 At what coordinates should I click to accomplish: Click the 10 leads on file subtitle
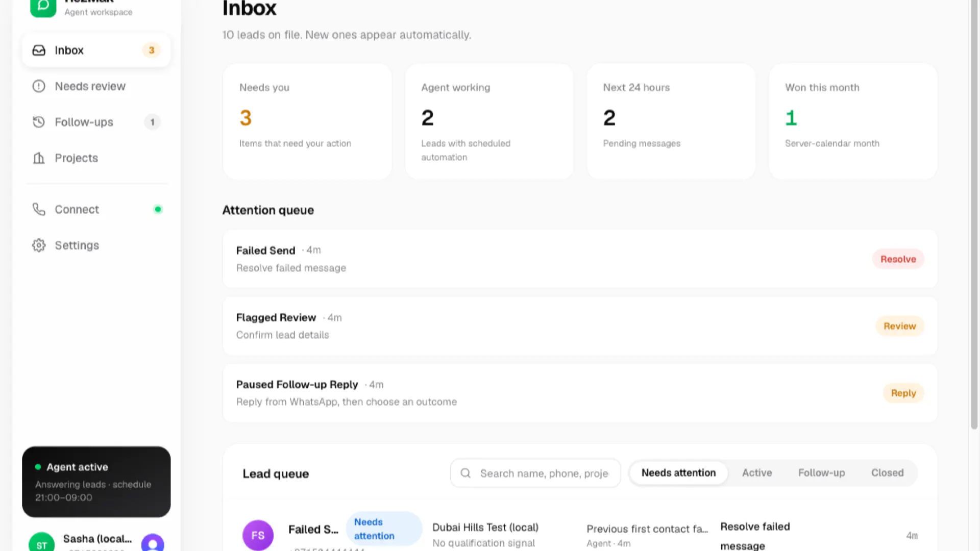(x=347, y=35)
